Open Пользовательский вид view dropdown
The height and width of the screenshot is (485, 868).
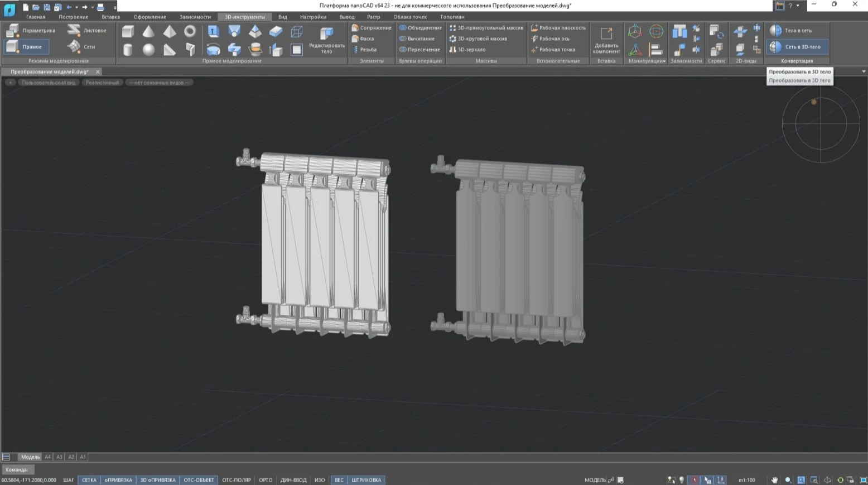coord(49,83)
